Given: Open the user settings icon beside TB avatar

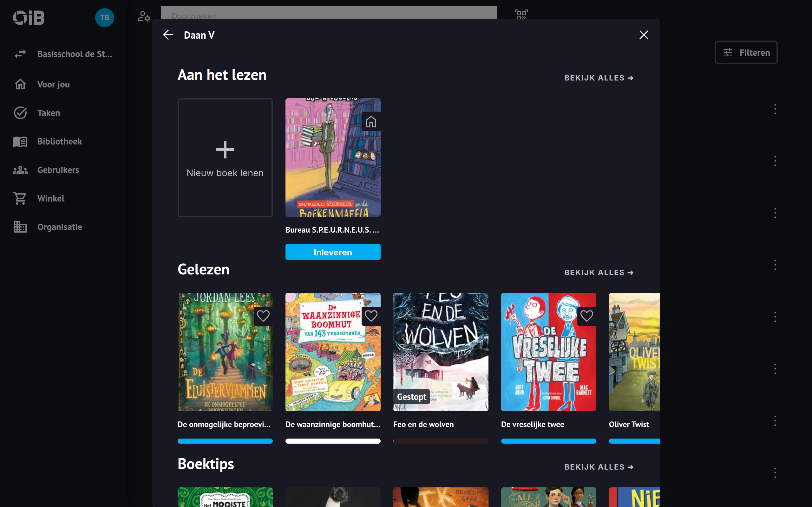Looking at the screenshot, I should 144,16.
